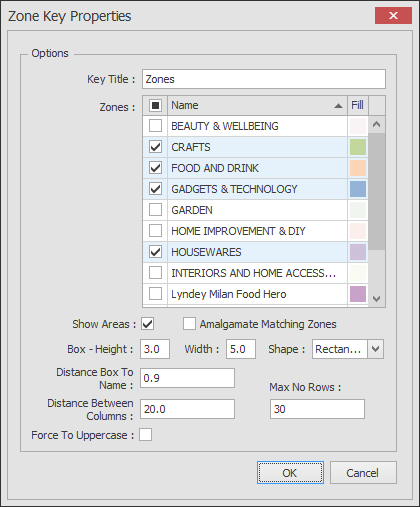The width and height of the screenshot is (420, 507).
Task: Click the HOME IMPROVEMENT & DIY fill swatch
Action: click(358, 231)
